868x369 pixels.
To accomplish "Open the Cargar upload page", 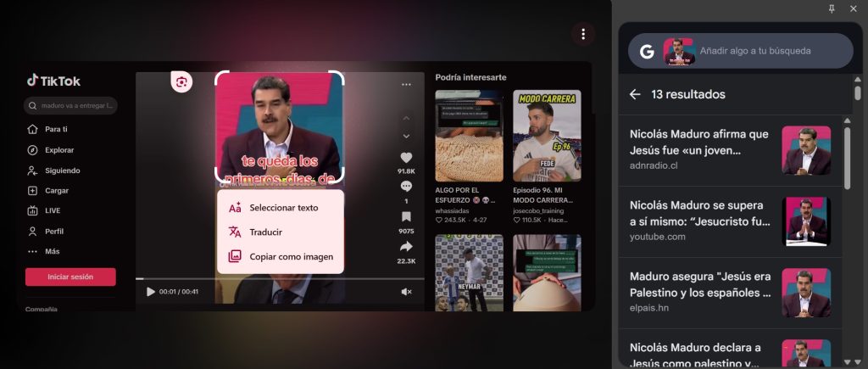I will [x=48, y=191].
